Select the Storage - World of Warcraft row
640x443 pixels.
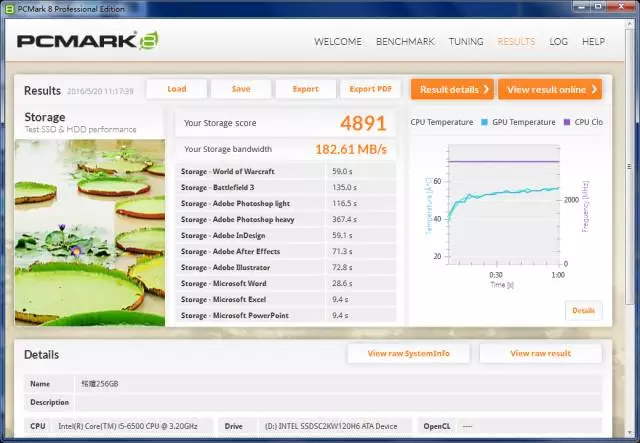(x=286, y=171)
